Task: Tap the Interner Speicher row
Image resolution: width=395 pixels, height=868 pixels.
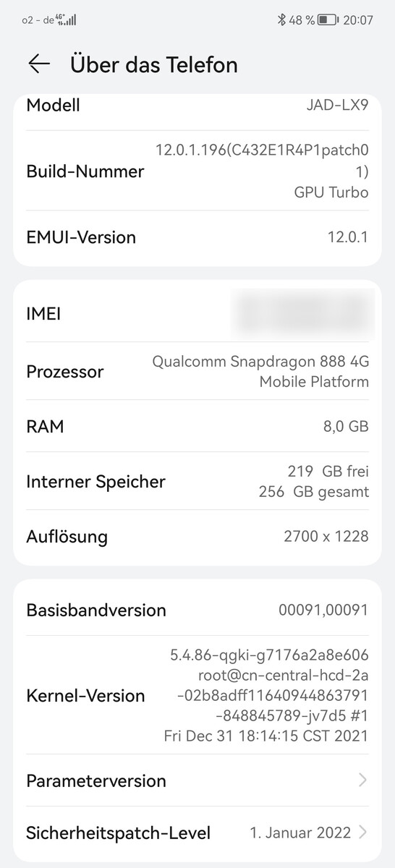Action: 197,481
